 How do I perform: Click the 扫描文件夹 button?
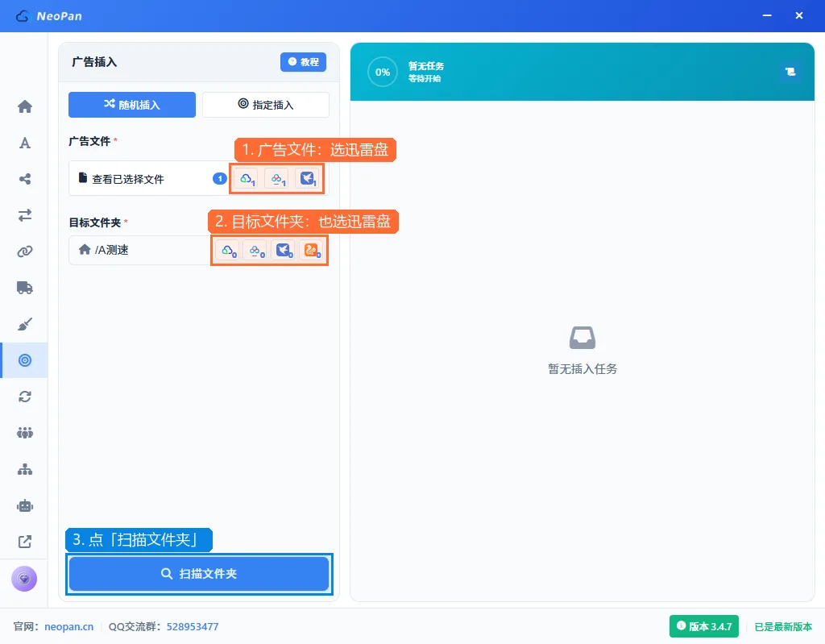tap(199, 573)
